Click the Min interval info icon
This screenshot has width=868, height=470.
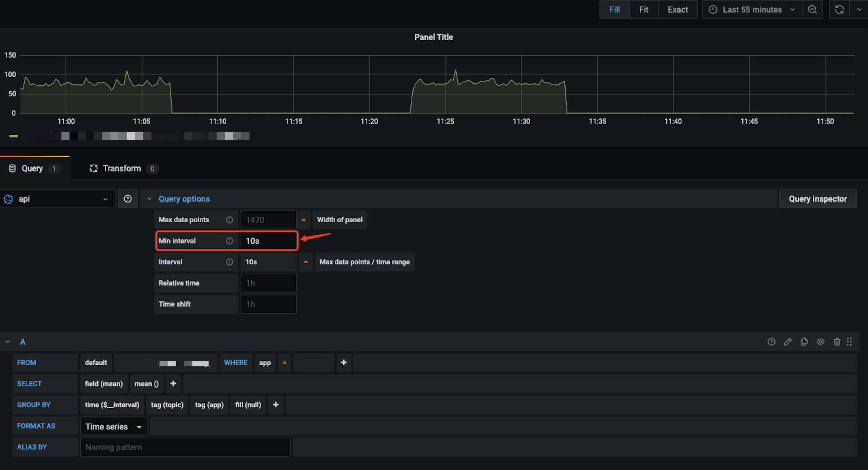230,241
